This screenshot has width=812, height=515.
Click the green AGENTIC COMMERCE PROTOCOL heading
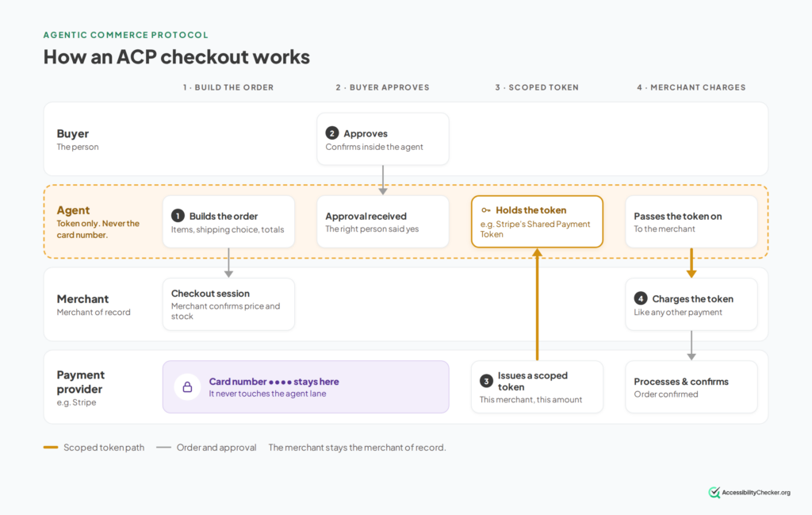point(126,35)
